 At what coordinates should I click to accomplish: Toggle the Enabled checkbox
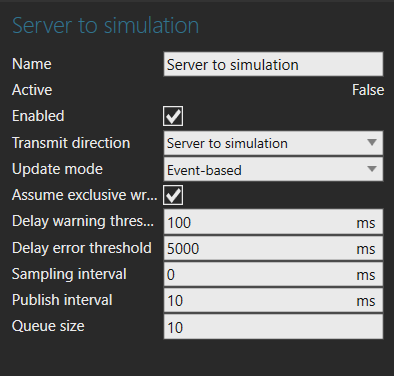pos(173,116)
